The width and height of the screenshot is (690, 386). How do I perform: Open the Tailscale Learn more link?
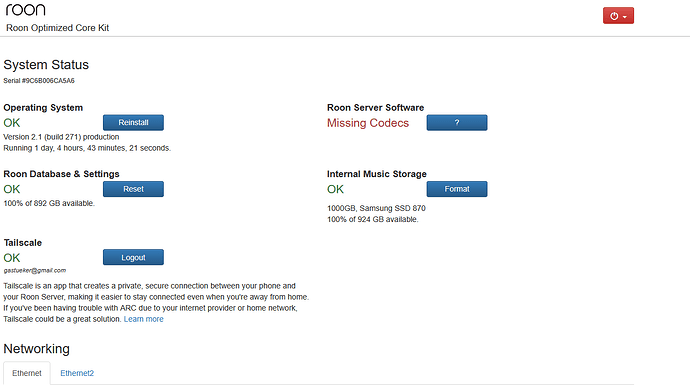pyautogui.click(x=143, y=319)
